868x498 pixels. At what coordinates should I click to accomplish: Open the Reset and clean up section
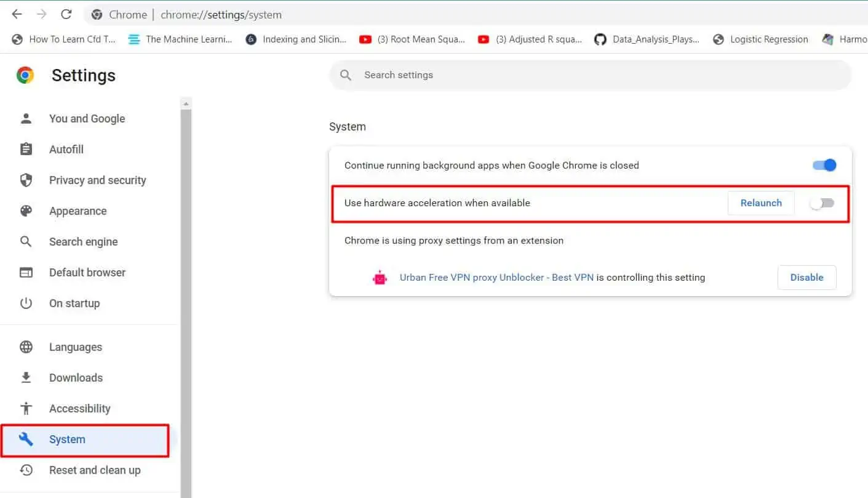point(95,470)
